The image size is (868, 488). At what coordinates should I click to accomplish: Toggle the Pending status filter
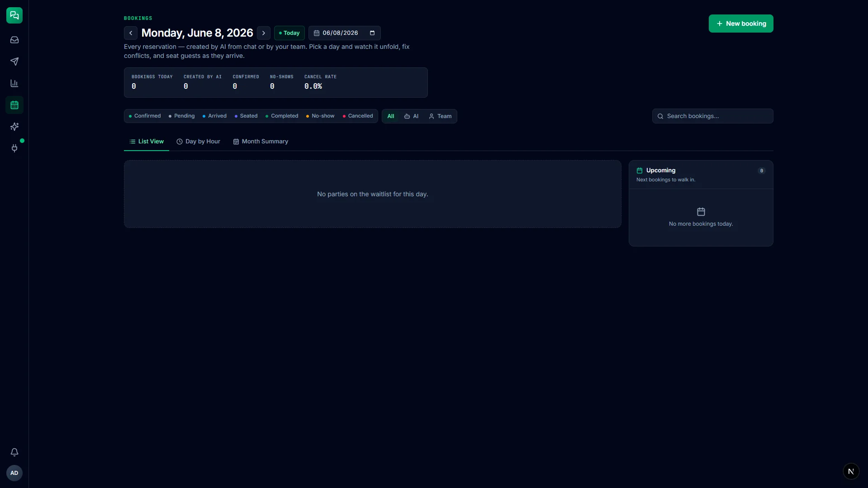pyautogui.click(x=181, y=116)
